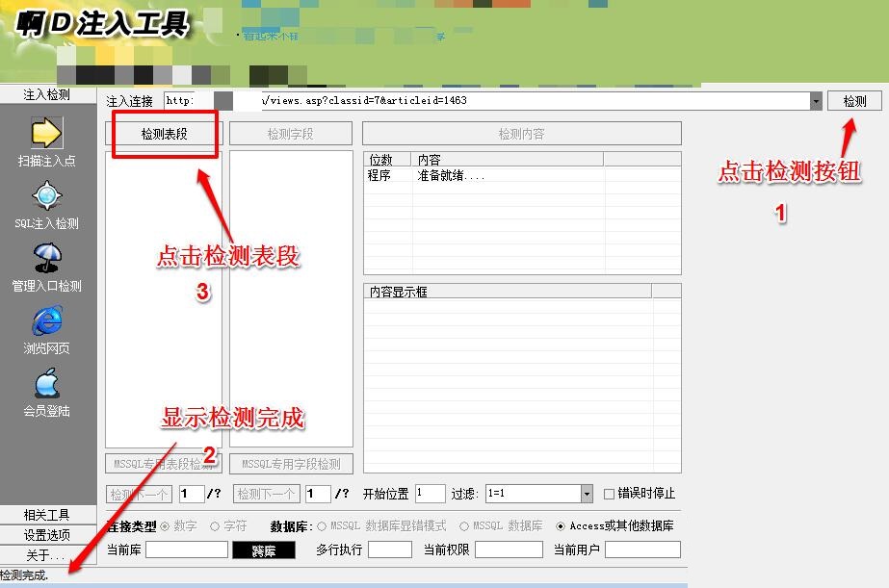Click the 检测 button next to URL
The height and width of the screenshot is (588, 889).
(x=854, y=101)
